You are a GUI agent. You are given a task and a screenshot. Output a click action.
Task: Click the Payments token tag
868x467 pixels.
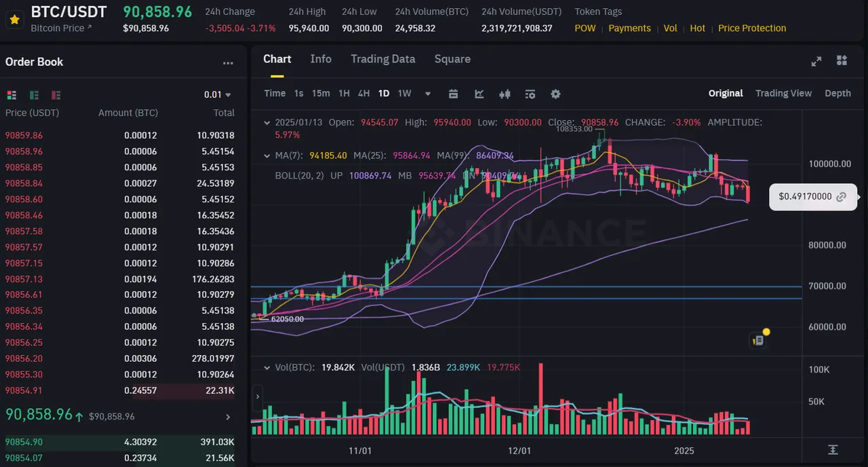[x=629, y=29]
